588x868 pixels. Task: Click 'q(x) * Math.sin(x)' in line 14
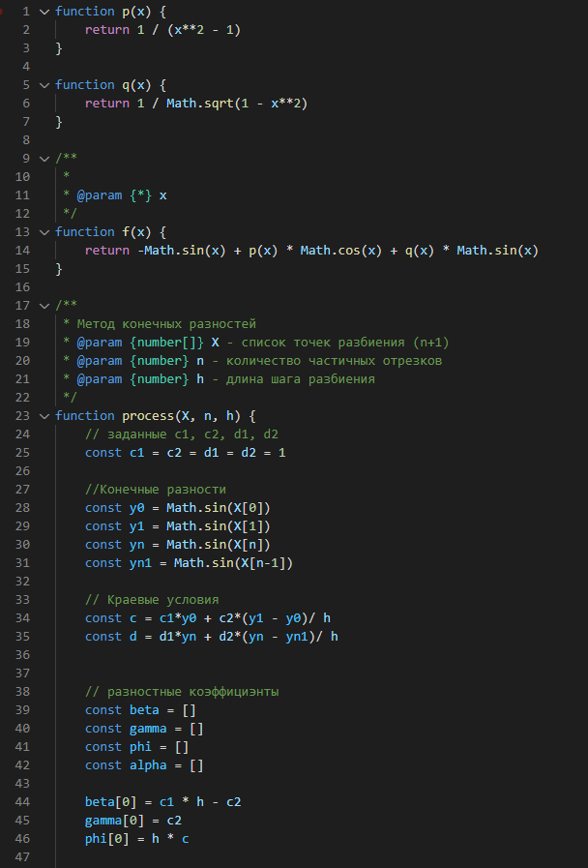(472, 251)
